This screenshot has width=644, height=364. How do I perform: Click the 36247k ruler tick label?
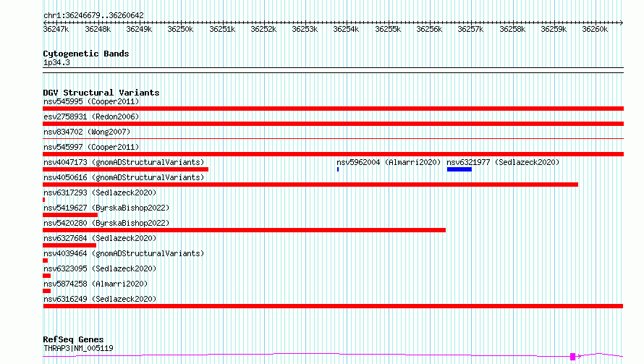click(x=56, y=29)
